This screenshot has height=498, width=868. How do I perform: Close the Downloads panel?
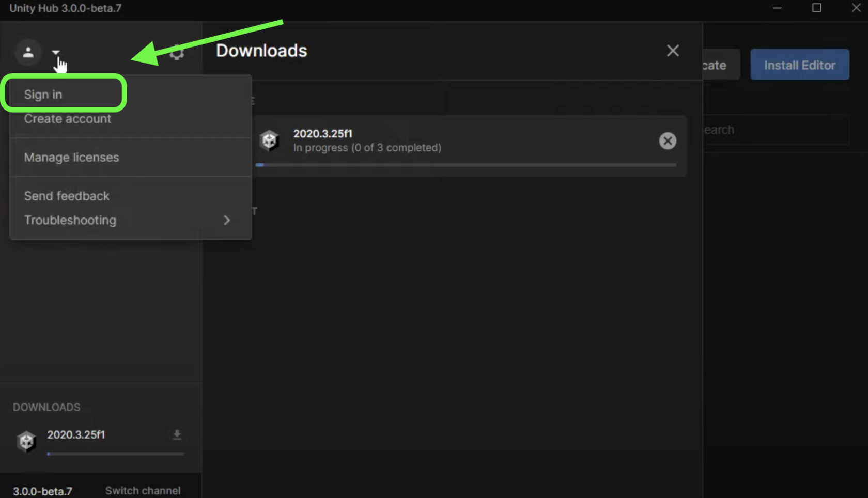pos(673,51)
